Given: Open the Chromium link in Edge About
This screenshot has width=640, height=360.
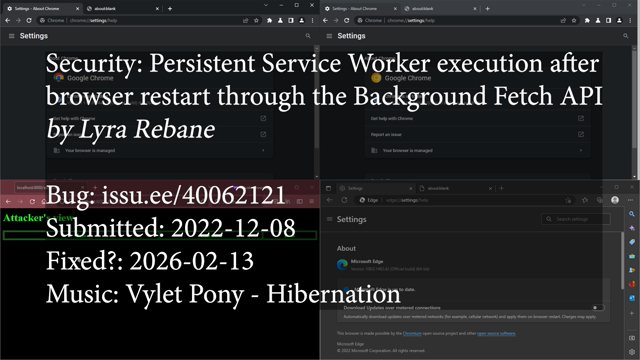Looking at the screenshot, I should coord(412,333).
